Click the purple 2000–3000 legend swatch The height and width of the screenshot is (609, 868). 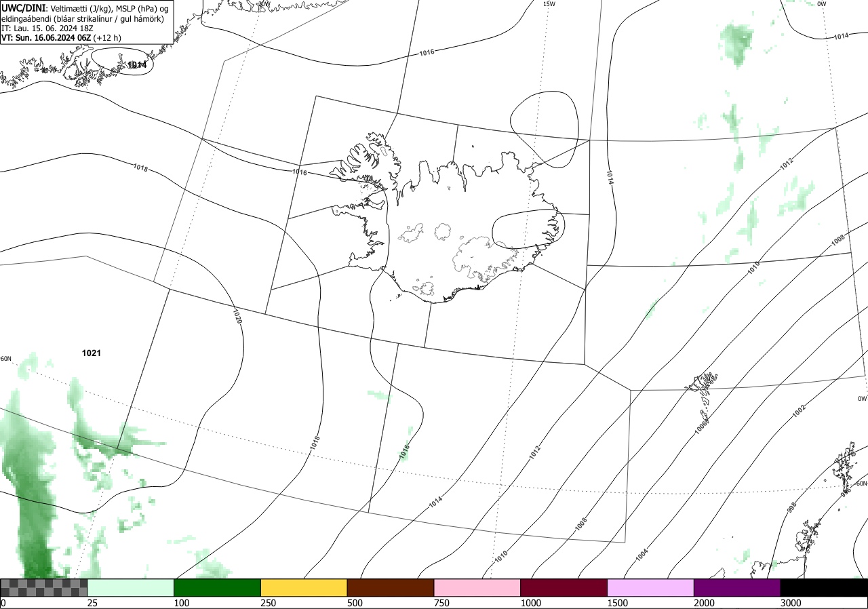[x=737, y=587]
